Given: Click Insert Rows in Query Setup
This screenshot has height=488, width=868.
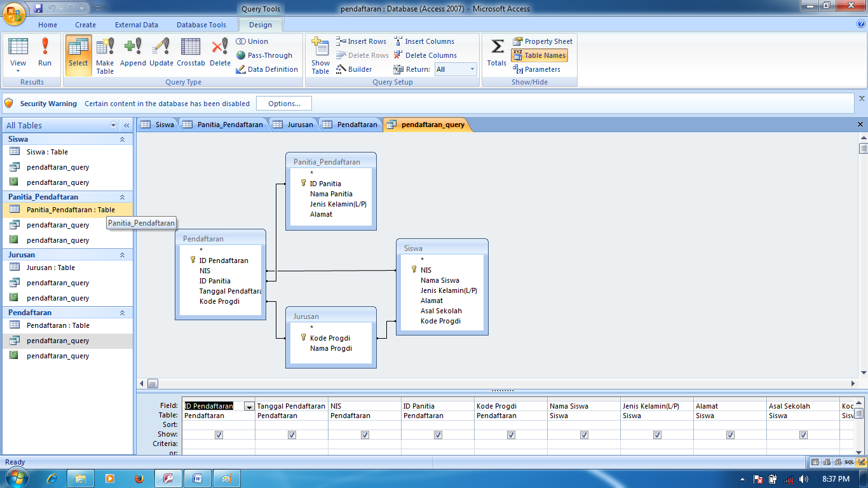Looking at the screenshot, I should [362, 41].
